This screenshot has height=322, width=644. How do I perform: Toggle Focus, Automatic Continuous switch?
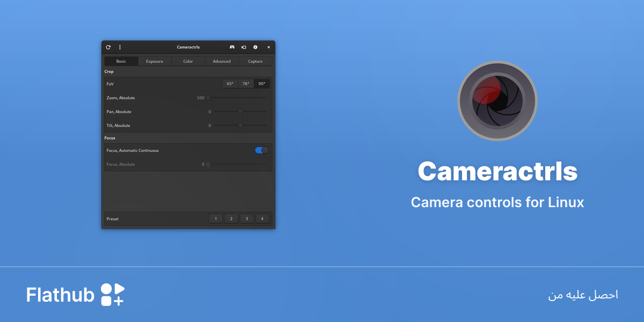point(262,150)
